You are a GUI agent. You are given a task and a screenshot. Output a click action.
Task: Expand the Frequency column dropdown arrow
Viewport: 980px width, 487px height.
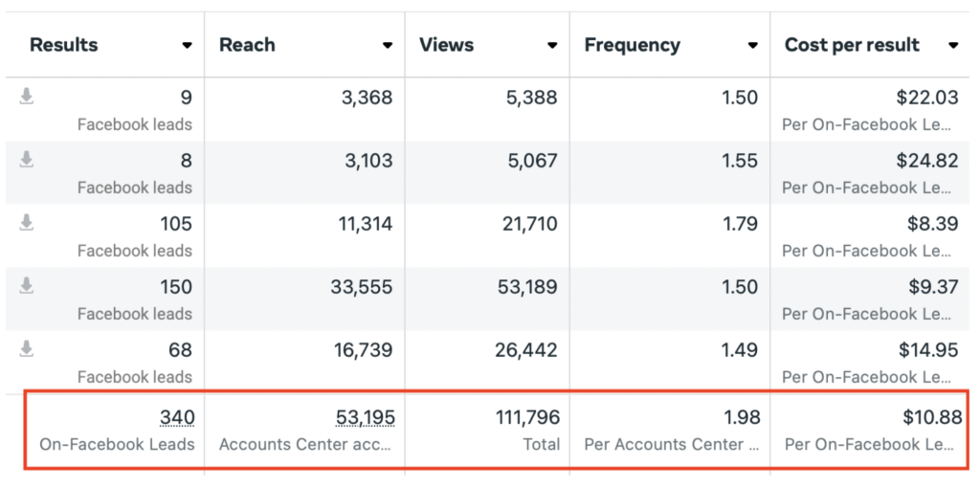coord(752,46)
